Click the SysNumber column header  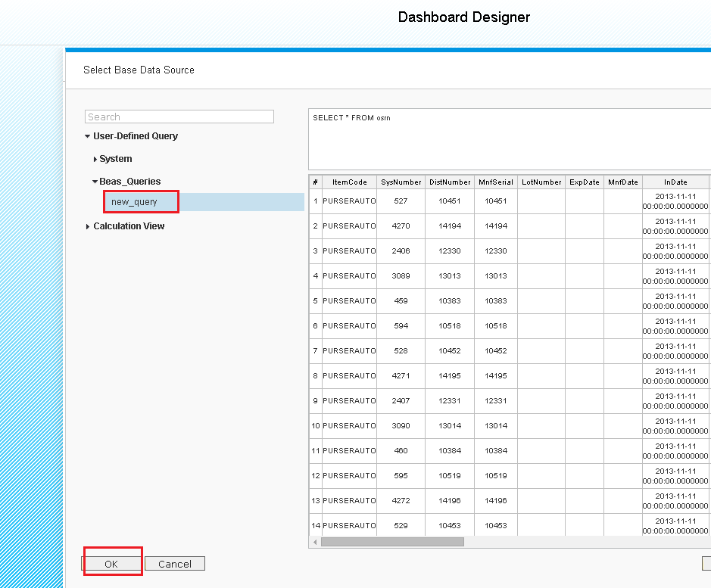pos(401,182)
